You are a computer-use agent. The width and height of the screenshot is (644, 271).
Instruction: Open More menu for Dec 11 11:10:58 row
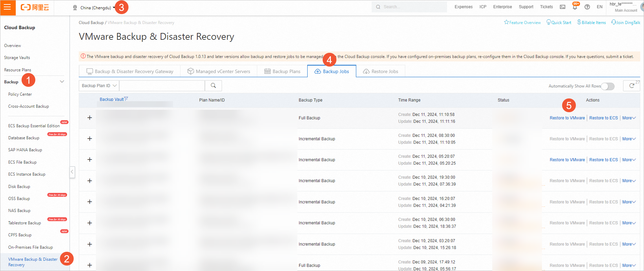pyautogui.click(x=629, y=118)
